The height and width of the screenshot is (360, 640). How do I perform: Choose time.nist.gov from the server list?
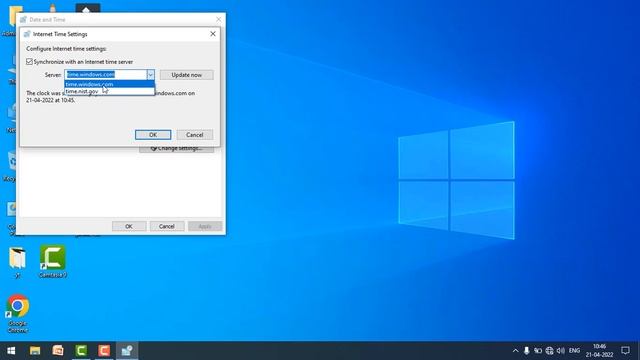109,91
